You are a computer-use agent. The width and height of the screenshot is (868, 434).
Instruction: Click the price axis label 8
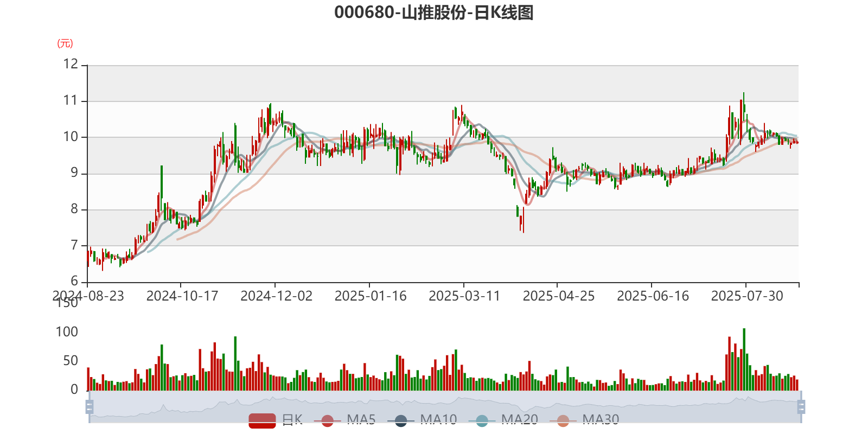[74, 209]
